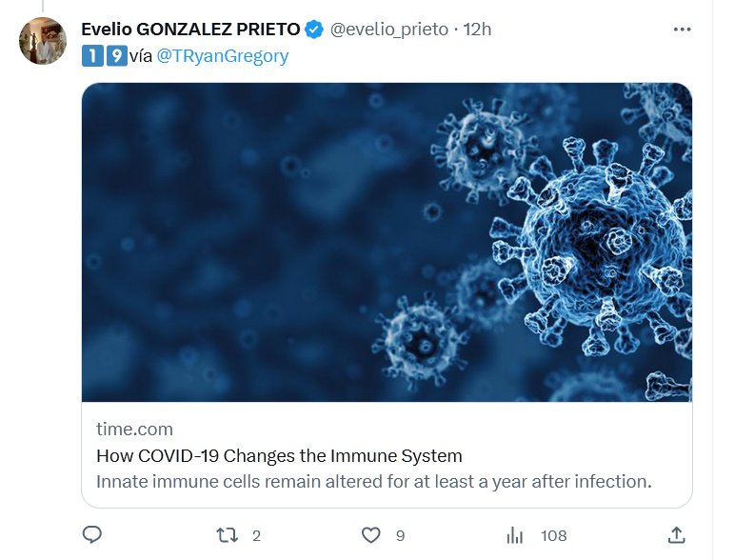Visit the @evelio_prieto handle link
Viewport: 735px width, 560px height.
(388, 30)
